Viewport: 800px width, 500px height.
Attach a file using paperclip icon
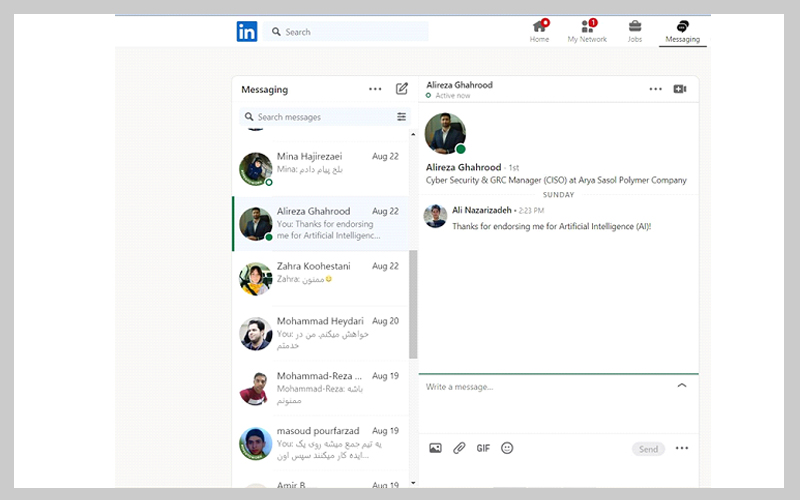[x=459, y=448]
